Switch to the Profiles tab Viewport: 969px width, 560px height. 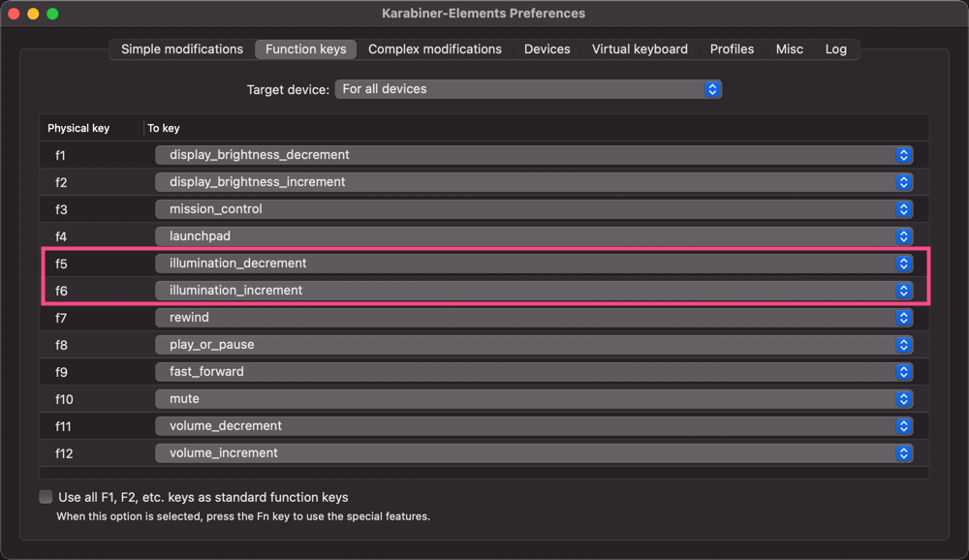pyautogui.click(x=732, y=49)
